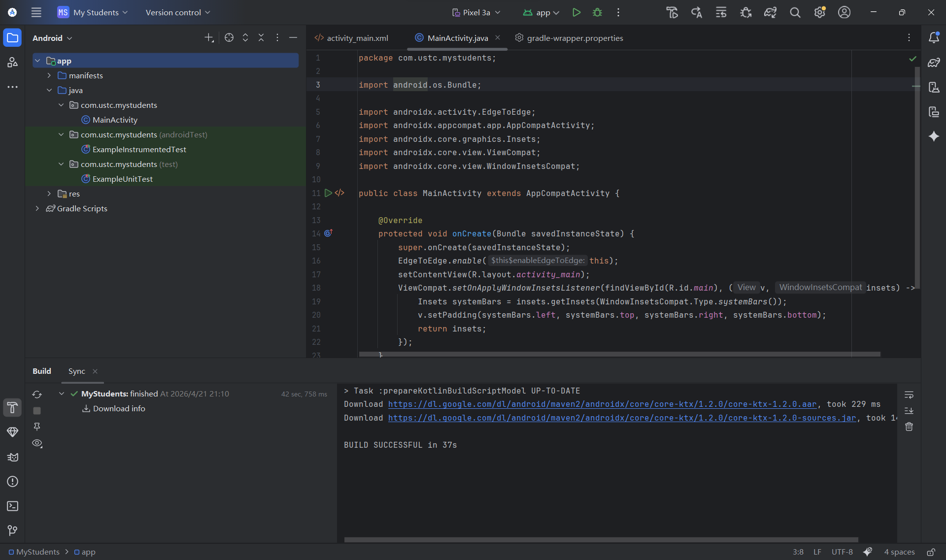Image resolution: width=946 pixels, height=560 pixels.
Task: Expand the manifests folder
Action: [49, 75]
